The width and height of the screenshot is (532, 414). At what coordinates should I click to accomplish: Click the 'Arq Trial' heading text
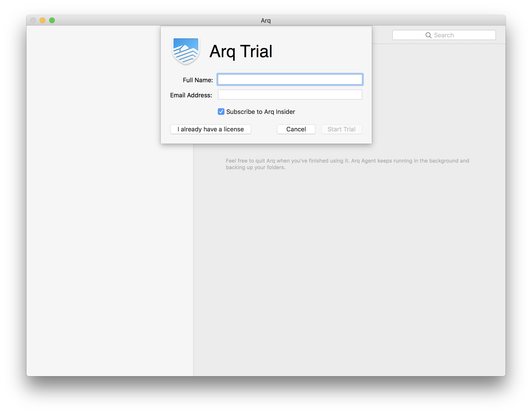pos(241,52)
